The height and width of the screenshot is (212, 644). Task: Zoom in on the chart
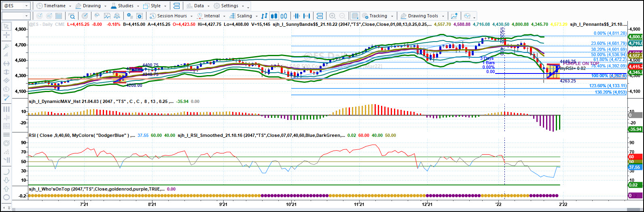click(x=333, y=16)
